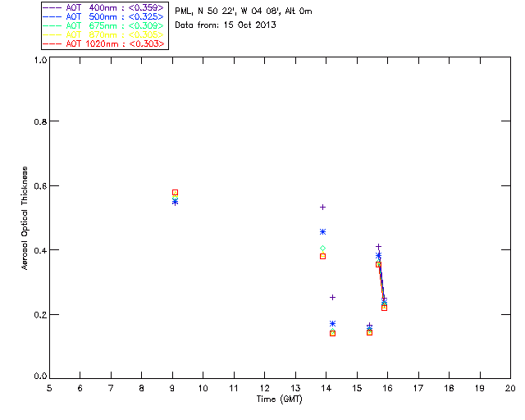Click the x-axis tick label 6
Viewport: 525px width, 420px height.
(80, 388)
